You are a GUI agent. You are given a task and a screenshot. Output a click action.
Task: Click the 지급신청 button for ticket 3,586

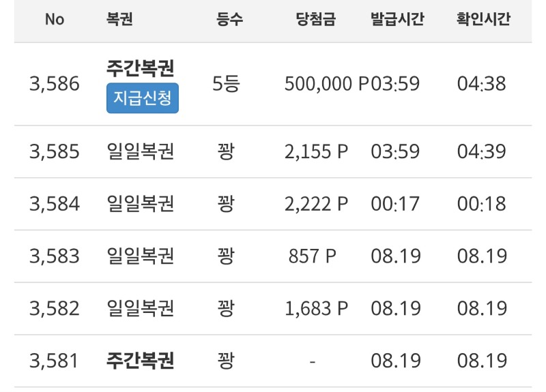pyautogui.click(x=143, y=98)
